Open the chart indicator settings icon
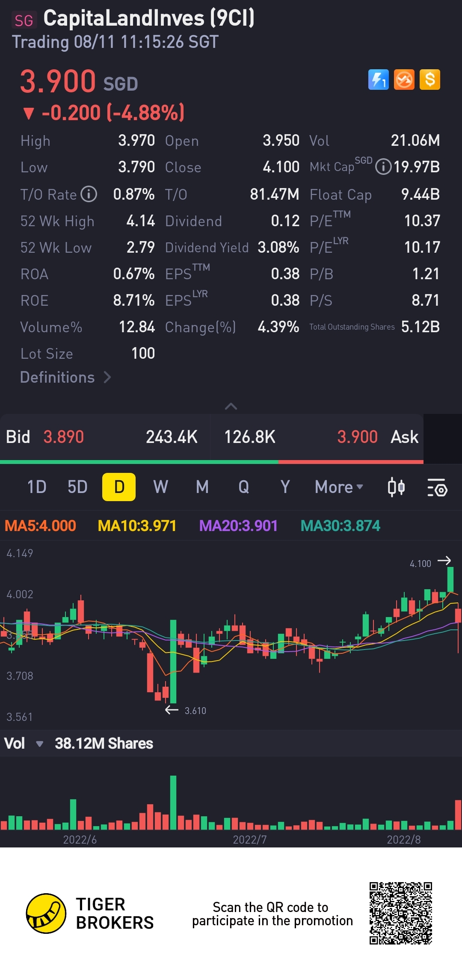 click(x=437, y=487)
